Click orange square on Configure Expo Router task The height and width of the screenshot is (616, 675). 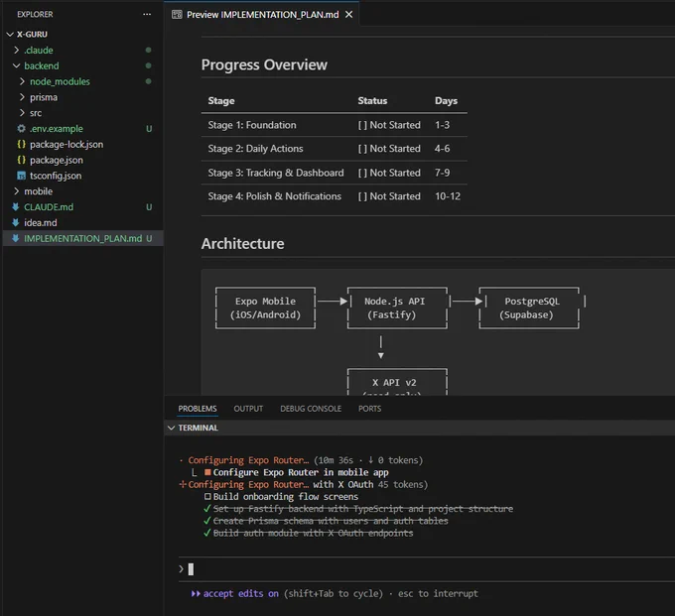207,472
